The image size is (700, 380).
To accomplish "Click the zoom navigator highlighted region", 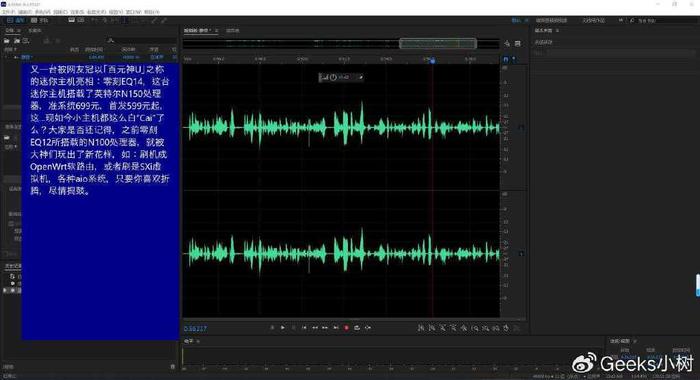I will click(x=438, y=43).
